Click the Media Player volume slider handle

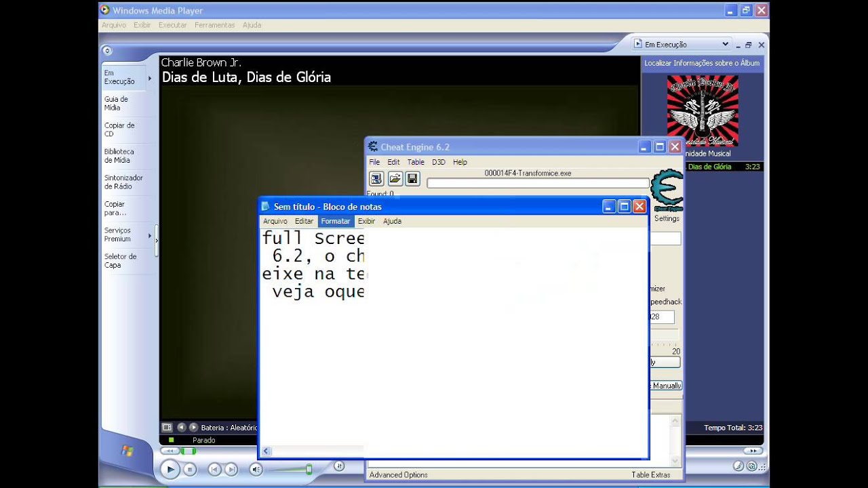pos(309,469)
